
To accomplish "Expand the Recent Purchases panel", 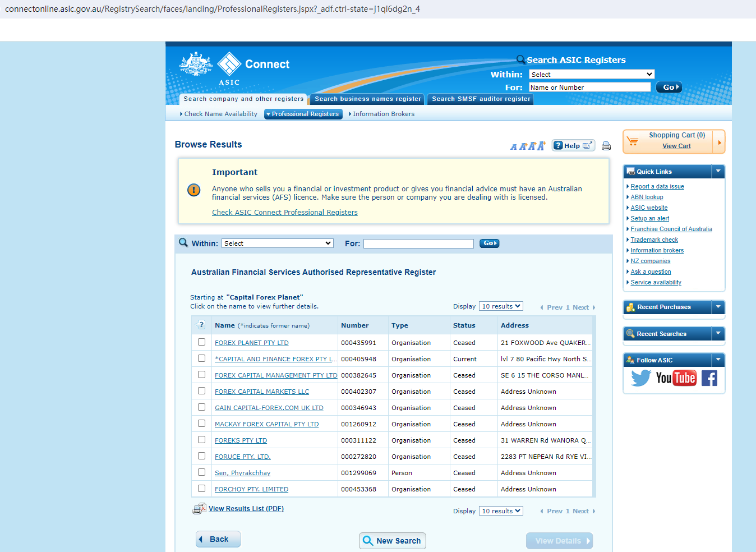I will pyautogui.click(x=718, y=307).
